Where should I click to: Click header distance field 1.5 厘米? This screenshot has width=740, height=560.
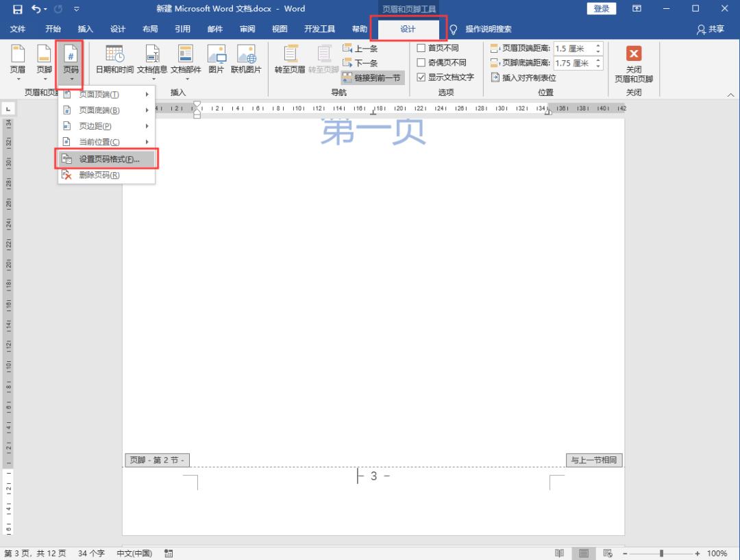coord(574,49)
